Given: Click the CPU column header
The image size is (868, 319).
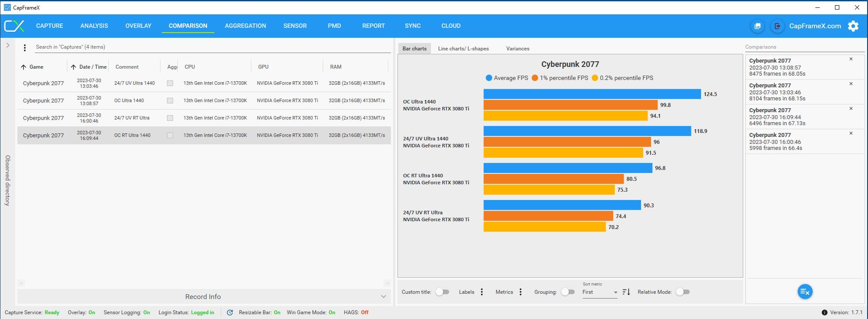Looking at the screenshot, I should pos(190,67).
